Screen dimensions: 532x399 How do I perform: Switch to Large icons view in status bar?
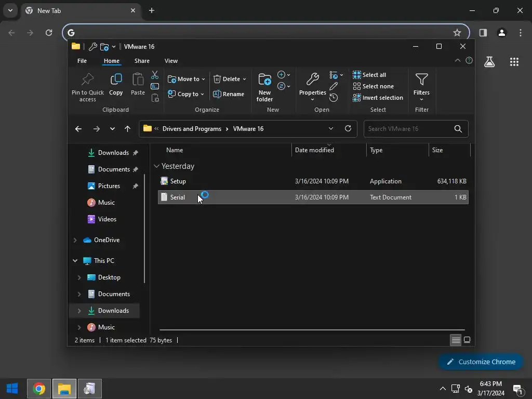coord(467,340)
